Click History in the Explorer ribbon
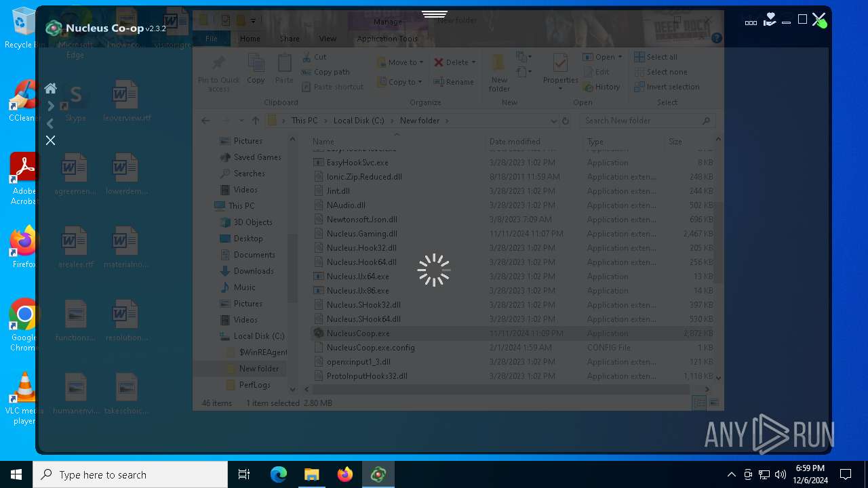The image size is (868, 488). [x=601, y=87]
